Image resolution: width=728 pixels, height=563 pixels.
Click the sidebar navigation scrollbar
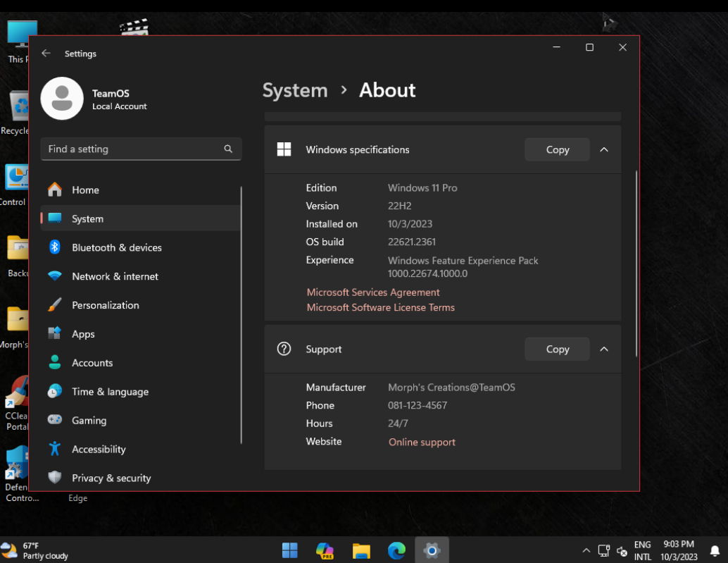[241, 315]
